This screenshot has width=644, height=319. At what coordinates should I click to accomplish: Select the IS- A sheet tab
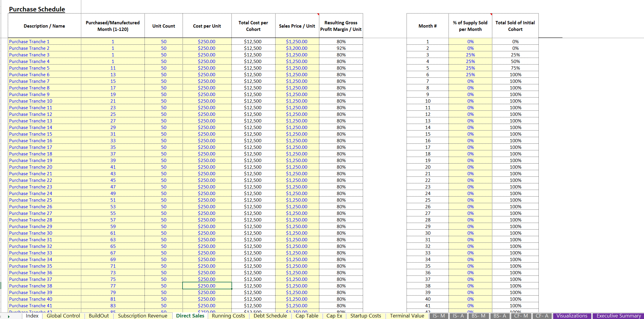pos(458,316)
